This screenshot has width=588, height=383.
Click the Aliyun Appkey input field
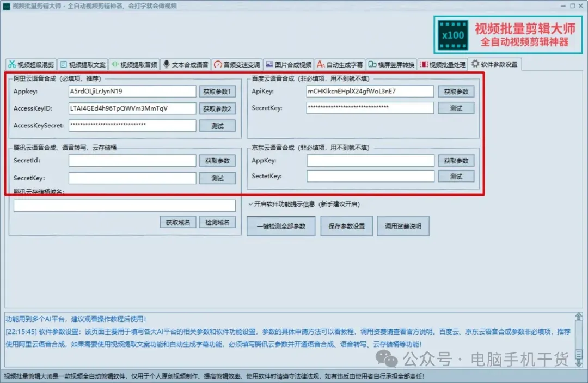click(x=132, y=91)
